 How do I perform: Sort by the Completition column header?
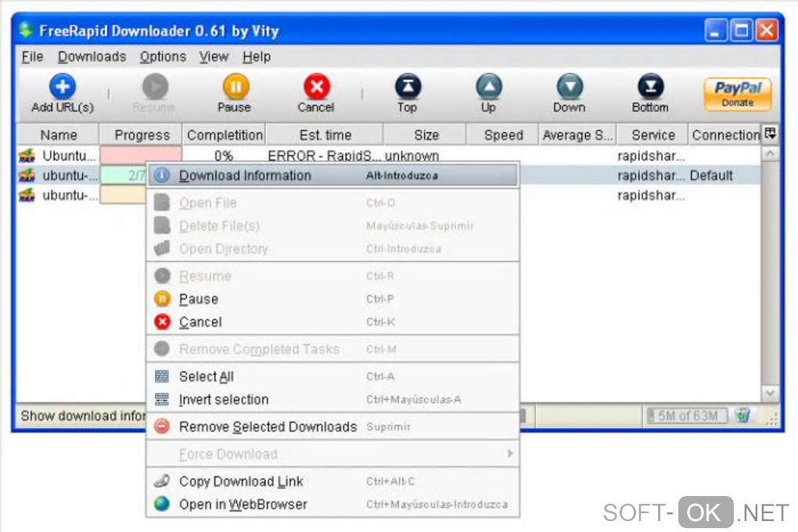coord(224,135)
